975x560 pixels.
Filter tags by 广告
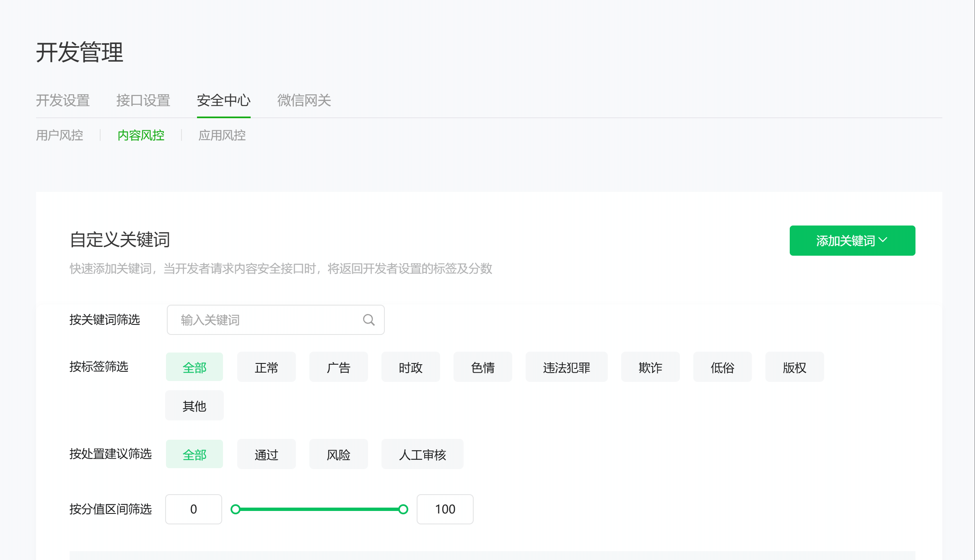338,367
